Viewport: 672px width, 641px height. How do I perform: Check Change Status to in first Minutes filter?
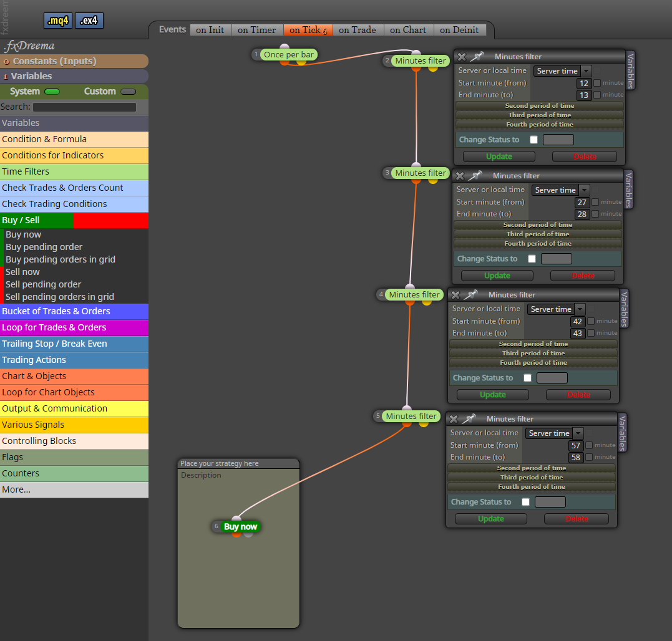533,140
